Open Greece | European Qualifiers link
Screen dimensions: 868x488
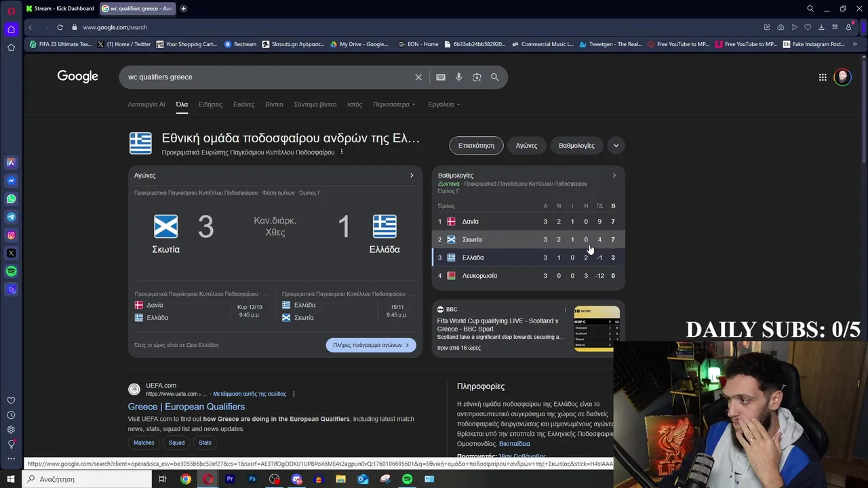(x=186, y=407)
